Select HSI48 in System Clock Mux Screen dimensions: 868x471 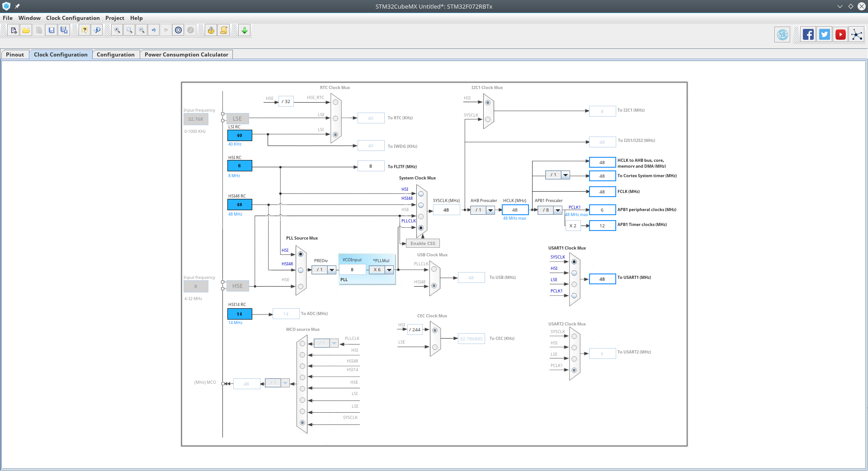click(421, 205)
